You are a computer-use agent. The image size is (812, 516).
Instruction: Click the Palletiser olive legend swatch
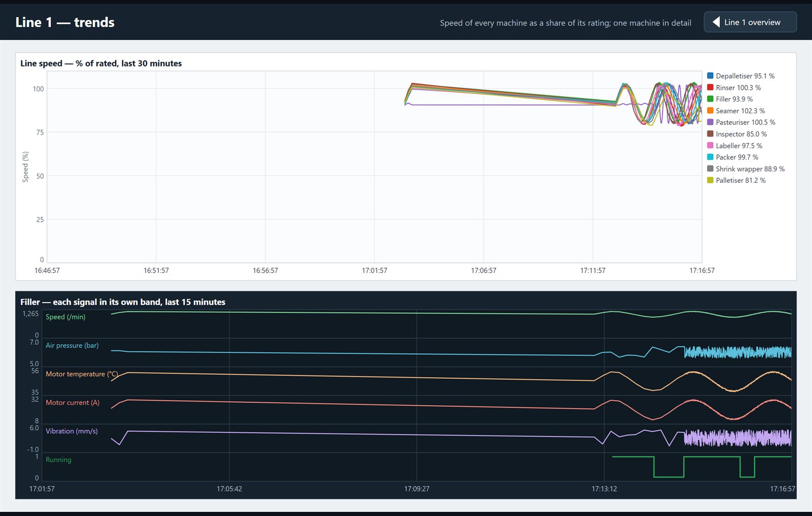[x=710, y=180]
